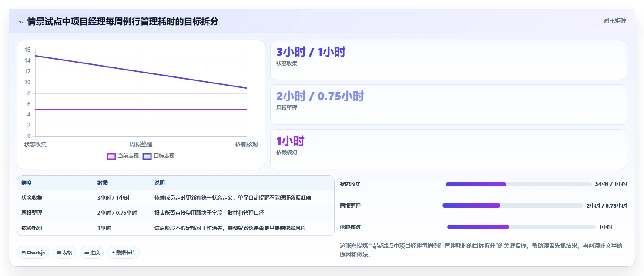The height and width of the screenshot is (276, 644).
Task: Select the 1小时 依赖核对 data card
Action: pos(448,149)
